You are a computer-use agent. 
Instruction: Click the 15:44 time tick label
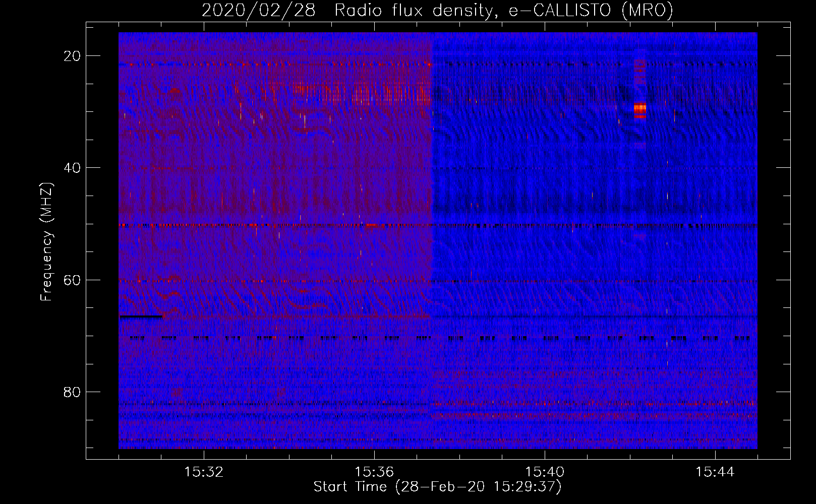pos(715,472)
